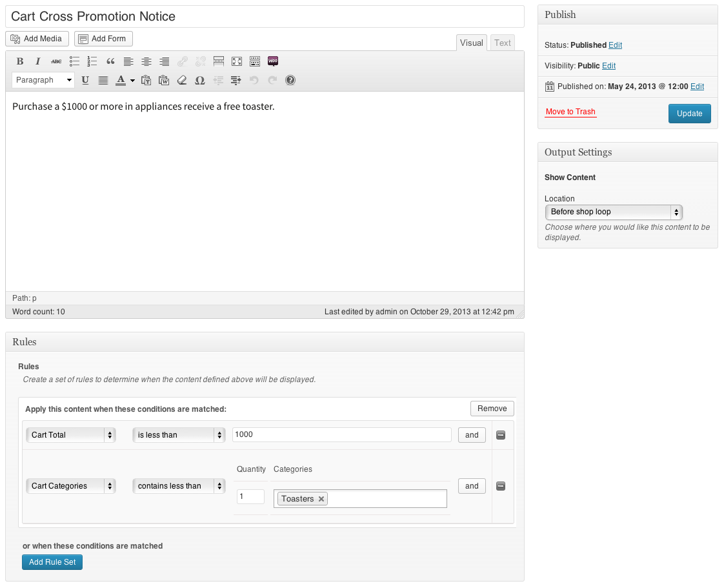Switch to the Text editor tab
The width and height of the screenshot is (724, 588).
click(502, 43)
